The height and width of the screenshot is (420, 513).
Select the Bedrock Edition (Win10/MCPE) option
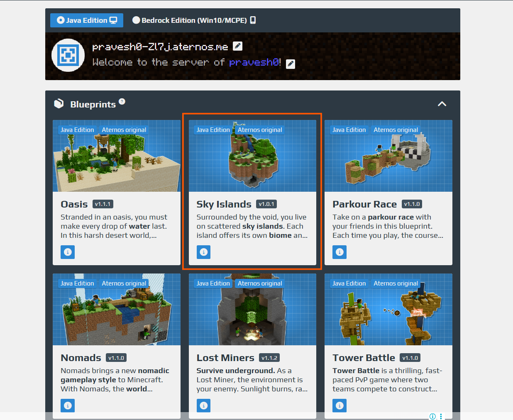coord(194,20)
